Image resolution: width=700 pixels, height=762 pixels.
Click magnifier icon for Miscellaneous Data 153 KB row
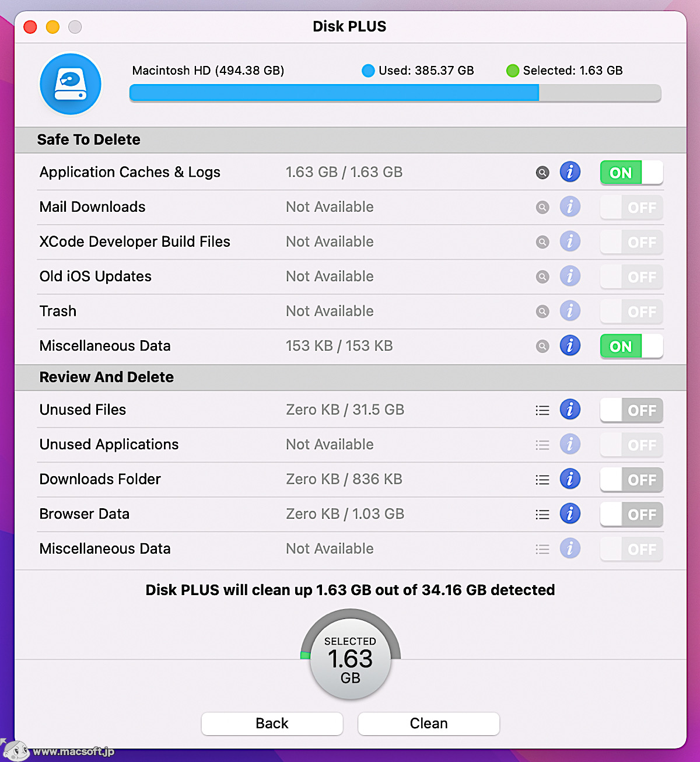pyautogui.click(x=542, y=347)
